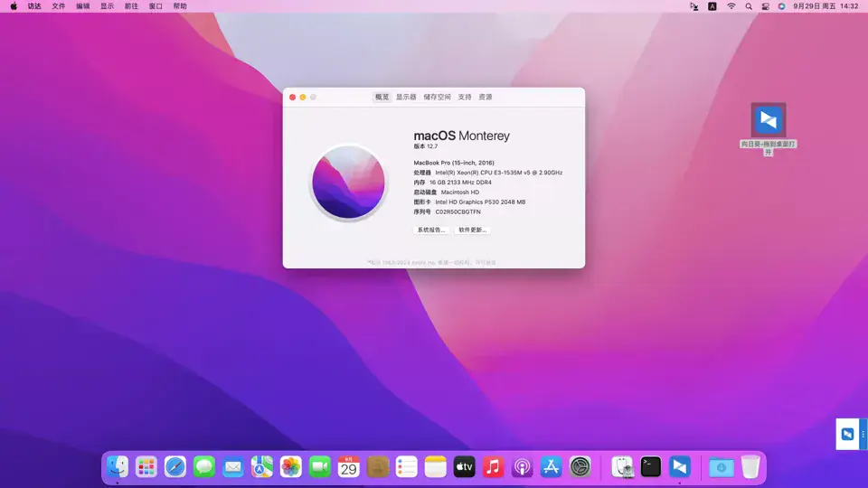Click the 软件更新... button
The height and width of the screenshot is (488, 868).
click(472, 230)
